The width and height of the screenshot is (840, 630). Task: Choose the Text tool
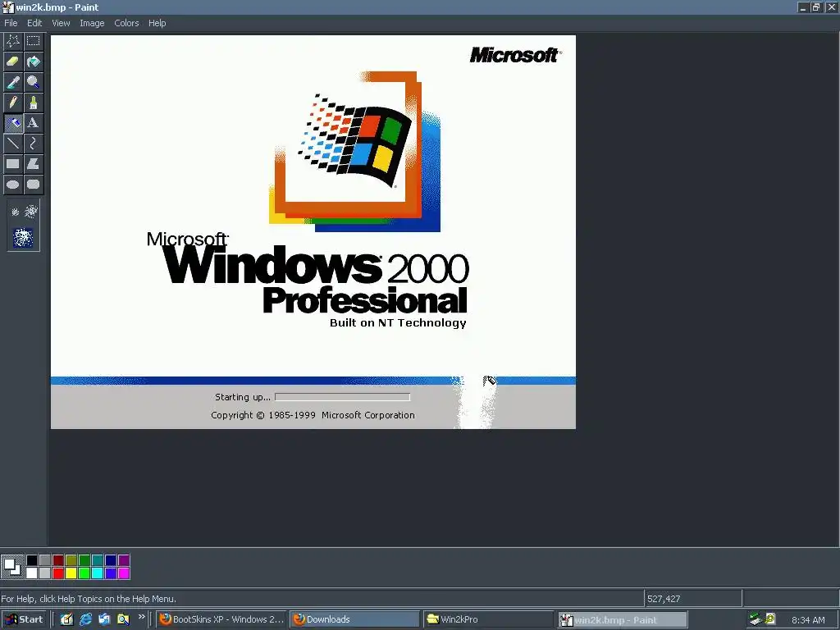tap(33, 123)
